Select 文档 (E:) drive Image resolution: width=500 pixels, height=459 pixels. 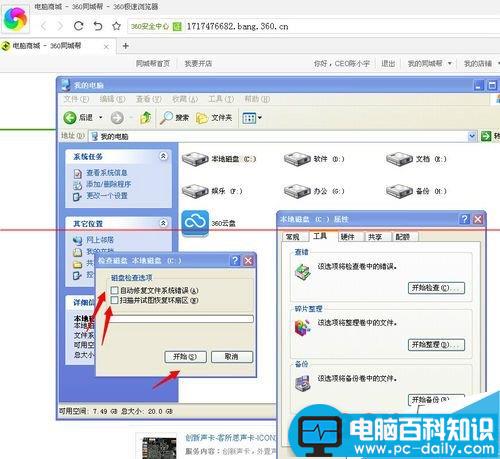coord(416,159)
